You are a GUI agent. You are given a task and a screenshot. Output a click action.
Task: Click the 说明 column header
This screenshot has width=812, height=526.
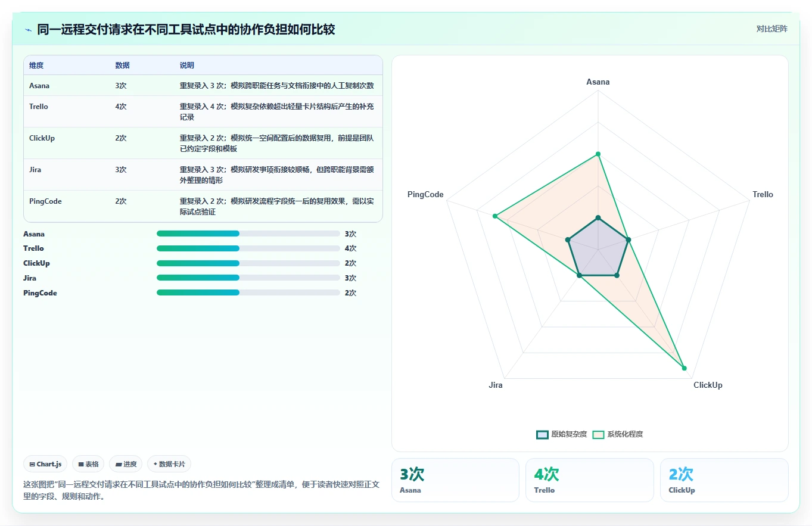pyautogui.click(x=187, y=66)
